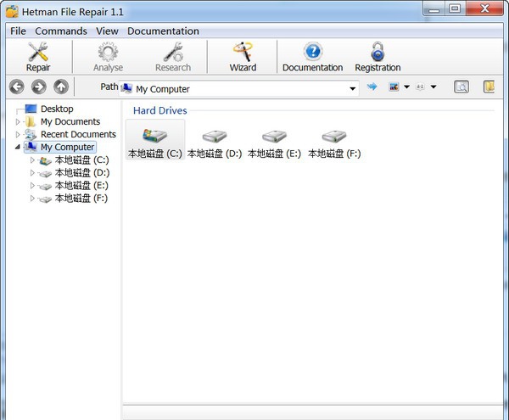Select My Computer in the folder tree

(67, 147)
